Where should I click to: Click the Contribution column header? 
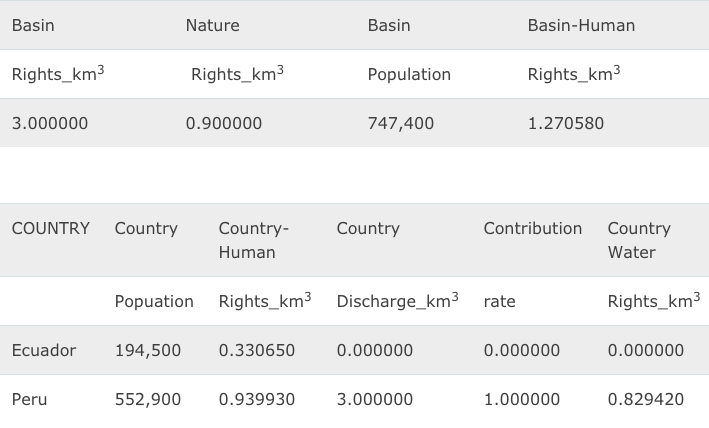tap(532, 229)
